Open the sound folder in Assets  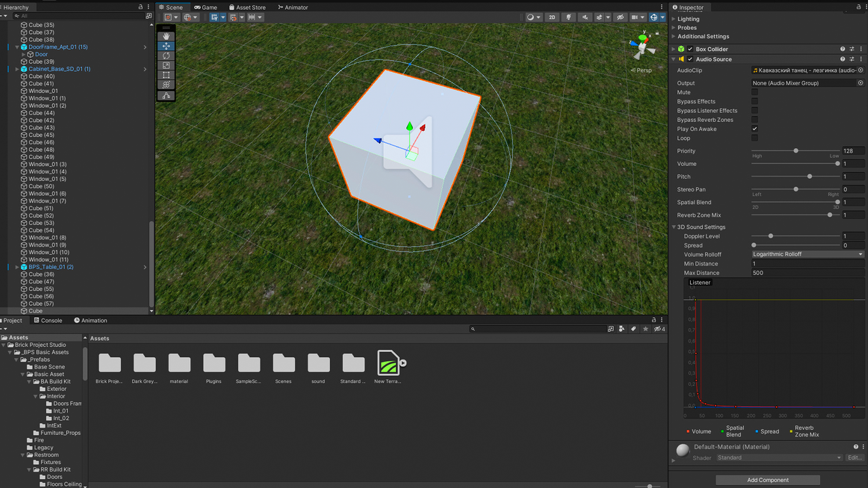point(318,364)
